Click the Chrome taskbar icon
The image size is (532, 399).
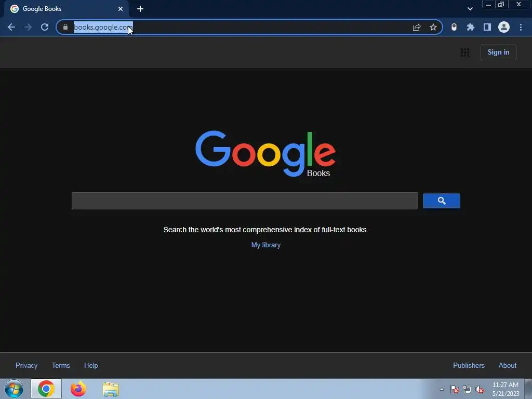click(46, 389)
